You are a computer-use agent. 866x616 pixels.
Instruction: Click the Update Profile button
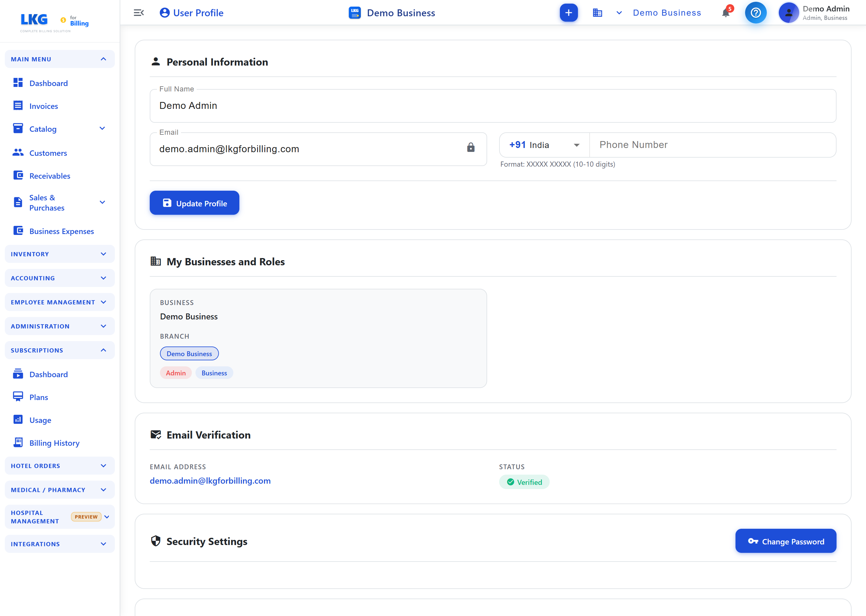click(194, 203)
